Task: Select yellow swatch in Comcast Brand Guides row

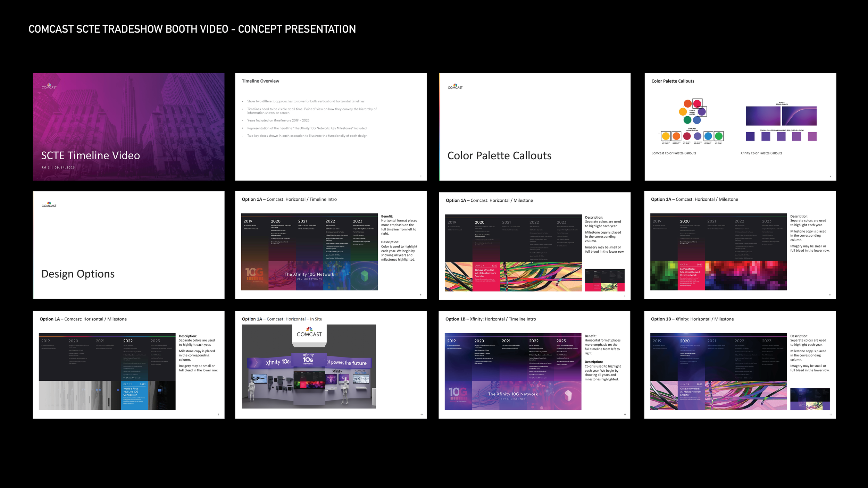Action: pyautogui.click(x=666, y=136)
